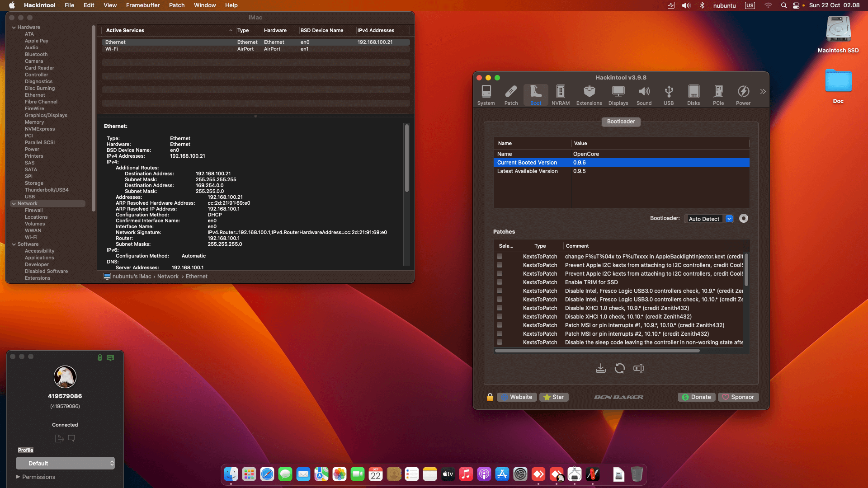Toggle checkbox for Patch MSI pin interrupts #2
This screenshot has width=868, height=488.
(x=500, y=333)
